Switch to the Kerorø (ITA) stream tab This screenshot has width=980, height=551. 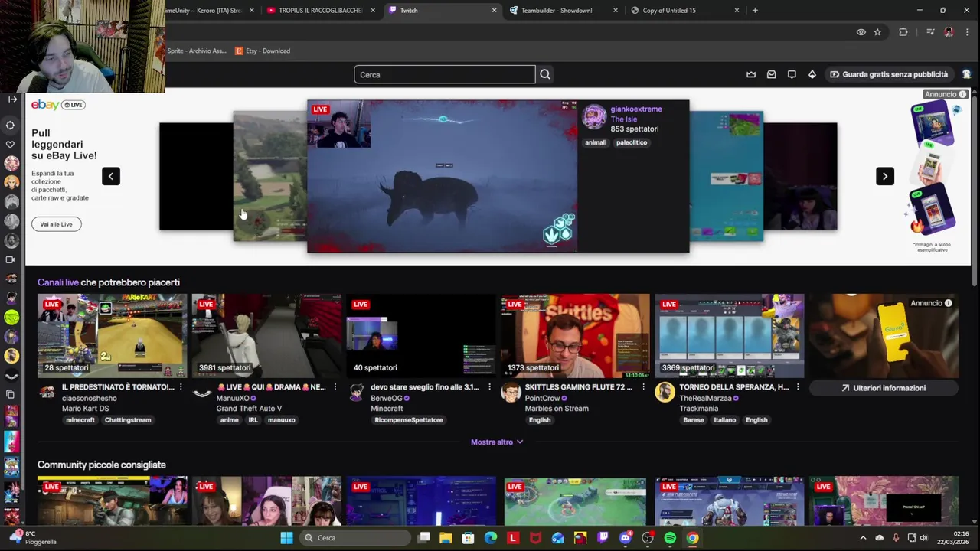coord(210,11)
